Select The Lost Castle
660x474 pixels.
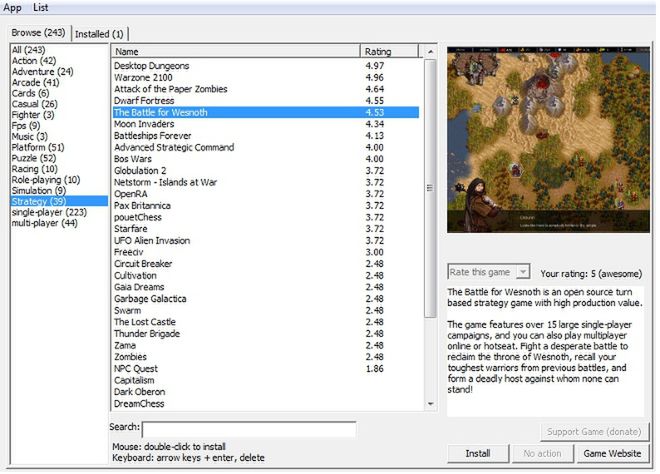pyautogui.click(x=266, y=322)
